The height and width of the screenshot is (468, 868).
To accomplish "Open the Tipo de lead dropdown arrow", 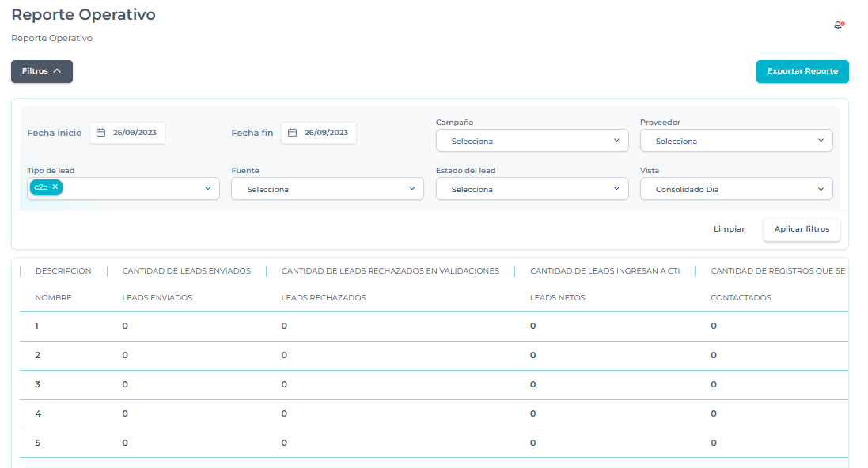I will click(x=208, y=188).
